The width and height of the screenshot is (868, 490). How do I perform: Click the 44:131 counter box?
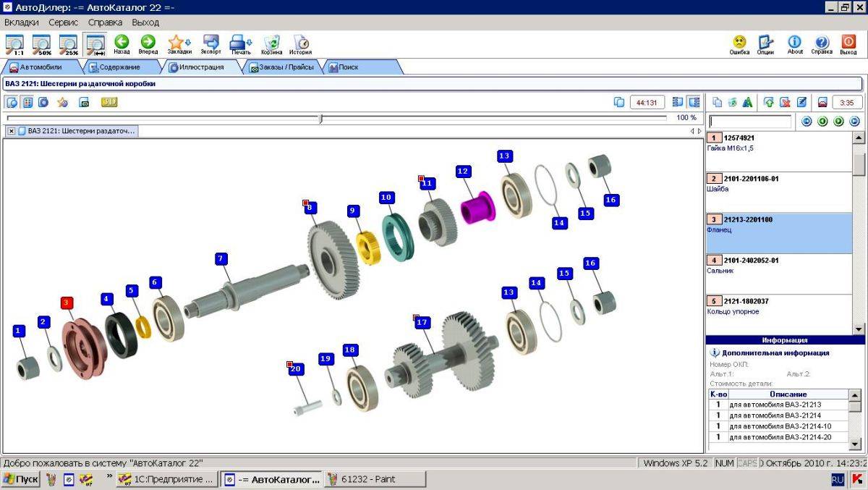[x=647, y=102]
